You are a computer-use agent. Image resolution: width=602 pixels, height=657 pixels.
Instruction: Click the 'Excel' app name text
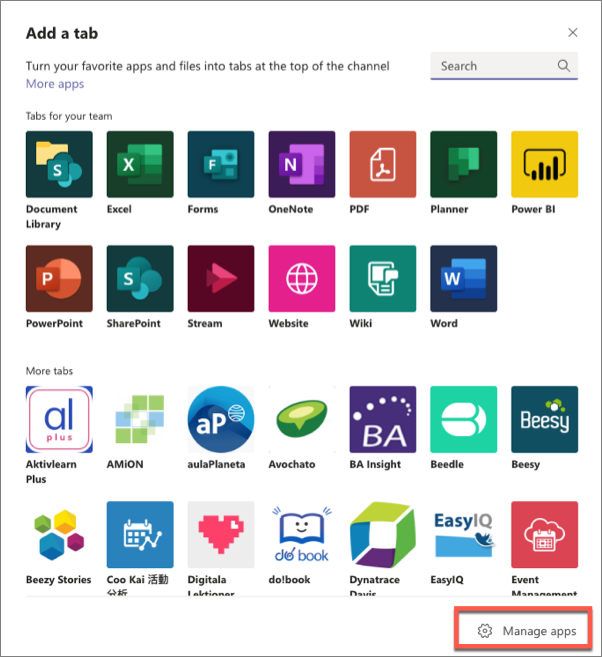[119, 209]
